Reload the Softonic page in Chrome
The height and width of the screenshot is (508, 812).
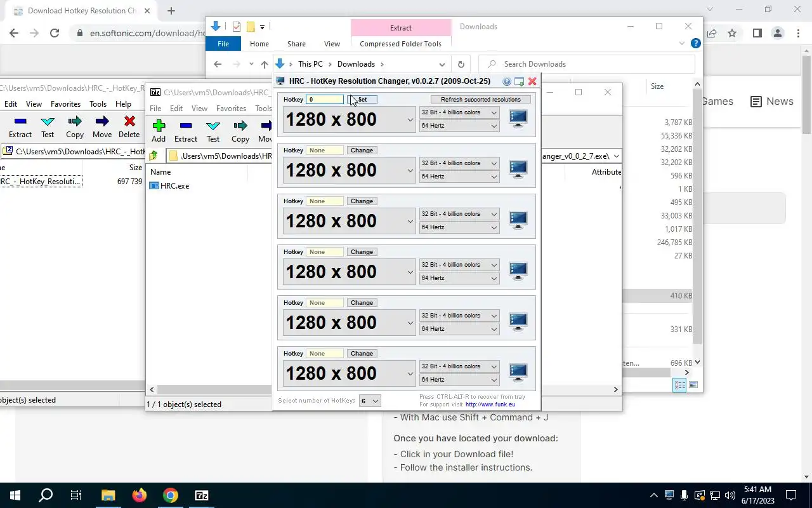coord(55,33)
